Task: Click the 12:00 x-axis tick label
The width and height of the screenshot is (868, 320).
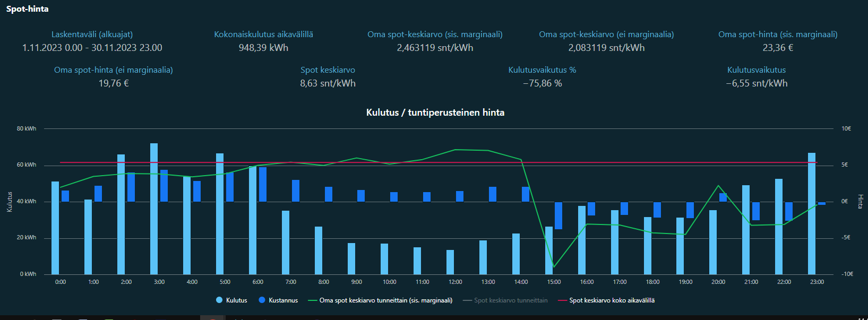Action: point(455,282)
